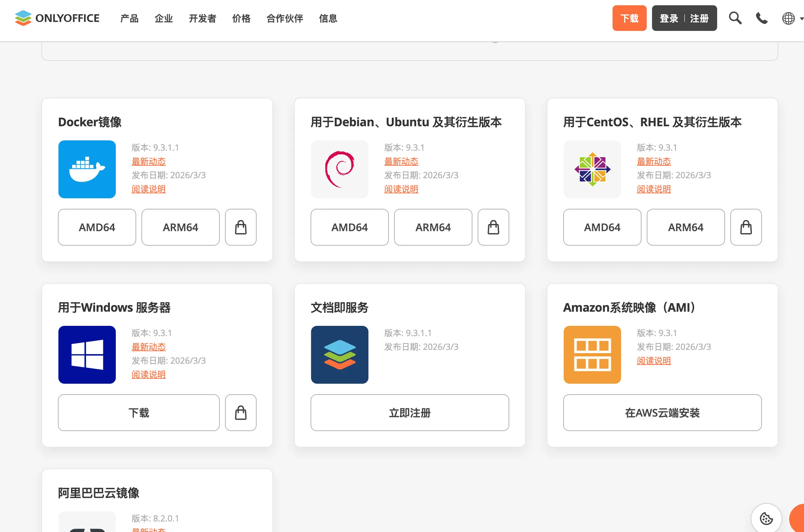This screenshot has height=532, width=804.
Task: Click the Windows logo icon
Action: point(87,354)
